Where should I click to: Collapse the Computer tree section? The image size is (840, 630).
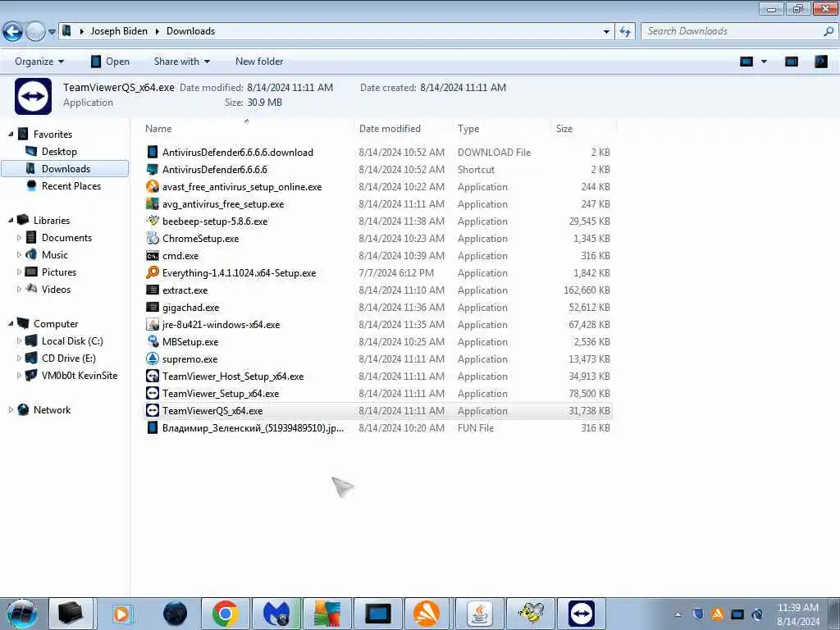[11, 323]
